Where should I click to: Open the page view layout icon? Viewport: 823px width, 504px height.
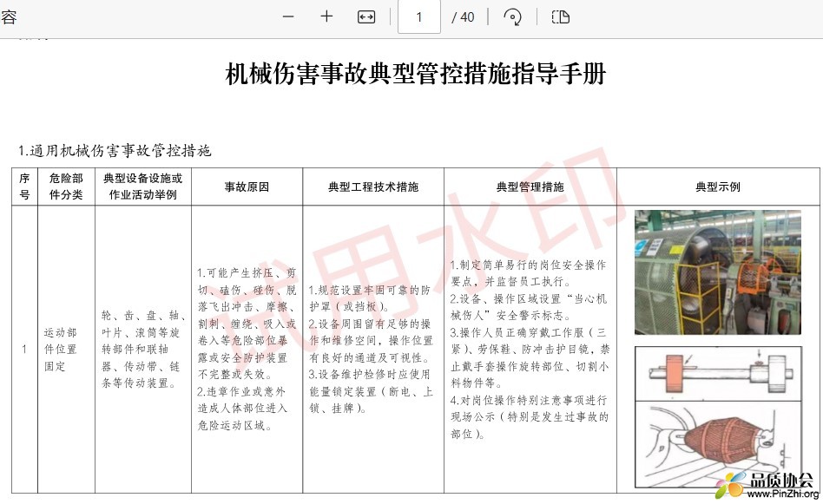[x=560, y=16]
